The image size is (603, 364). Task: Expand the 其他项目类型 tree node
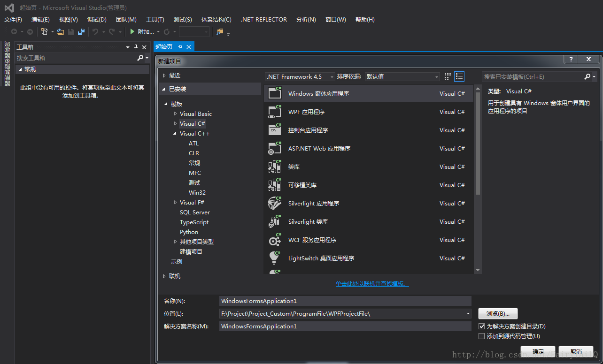pos(175,242)
